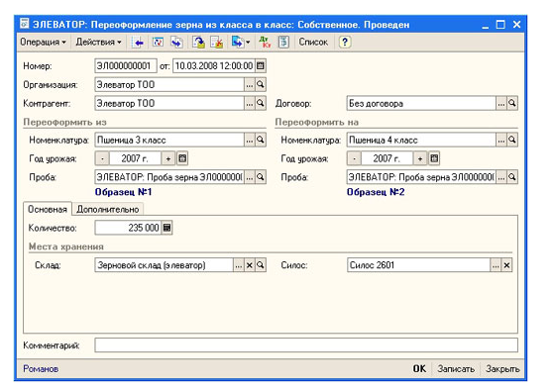The image size is (554, 392).
Task: Open the left Год урожая calendar icon
Action: 182,158
